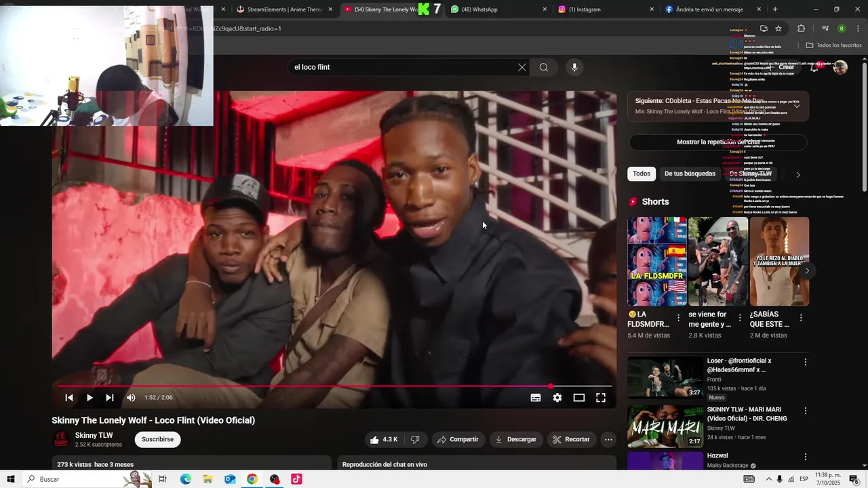Download the video with Descargar
This screenshot has width=868, height=488.
tap(516, 439)
